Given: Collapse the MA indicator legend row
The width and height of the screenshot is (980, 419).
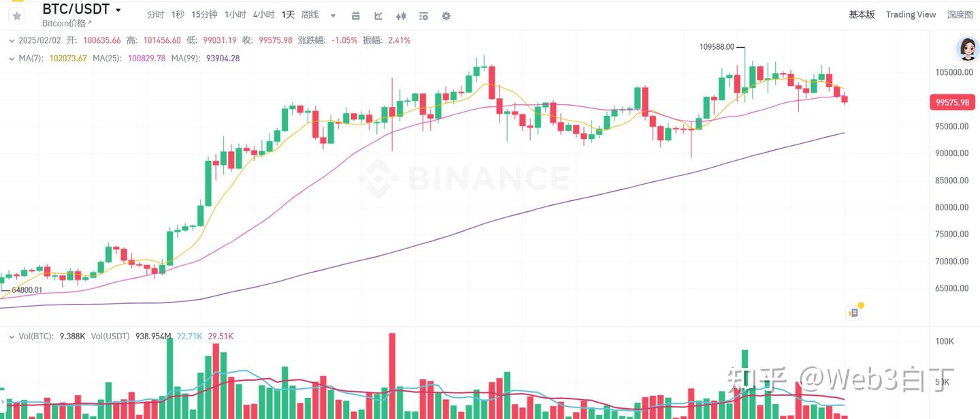Looking at the screenshot, I should click(x=11, y=59).
